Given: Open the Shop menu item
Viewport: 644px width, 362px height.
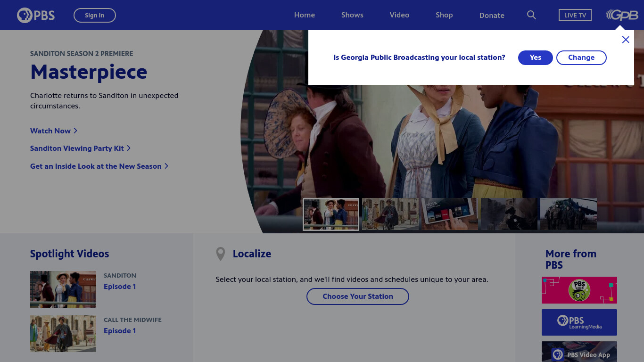Looking at the screenshot, I should [444, 15].
